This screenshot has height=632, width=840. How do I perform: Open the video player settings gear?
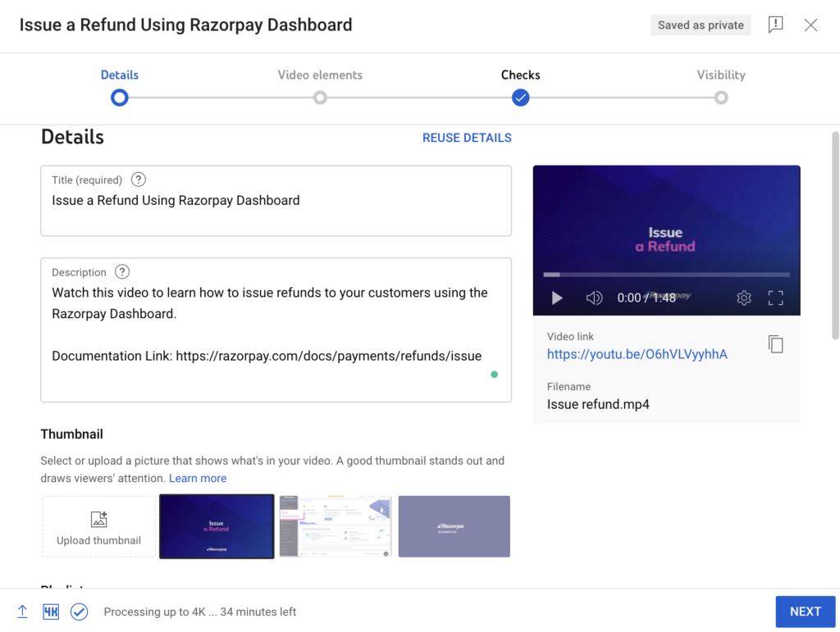(x=744, y=298)
